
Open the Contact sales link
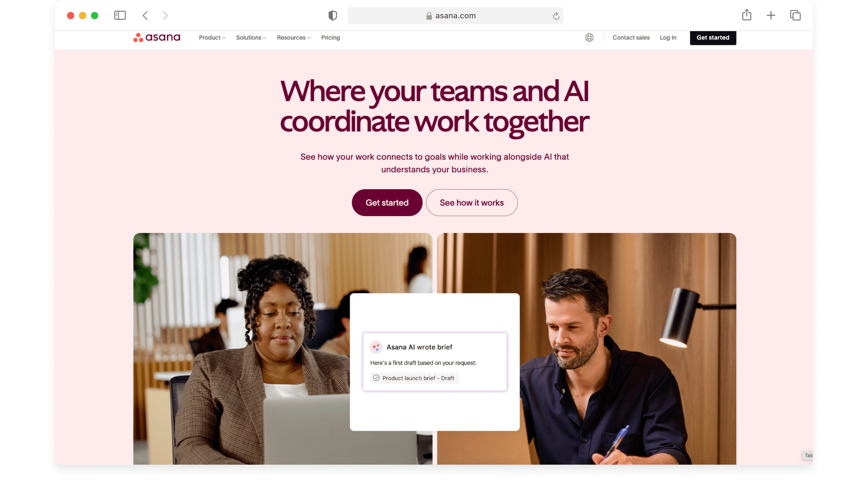631,37
